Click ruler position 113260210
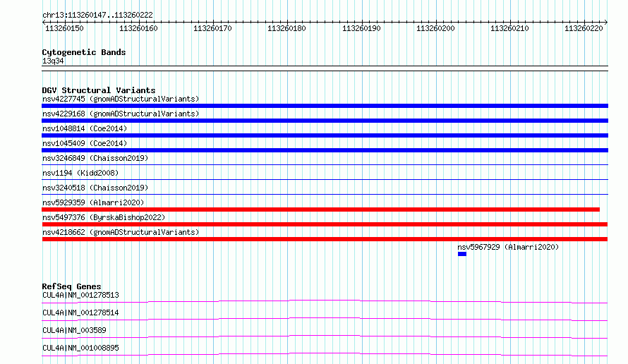The image size is (628, 364). pos(509,28)
